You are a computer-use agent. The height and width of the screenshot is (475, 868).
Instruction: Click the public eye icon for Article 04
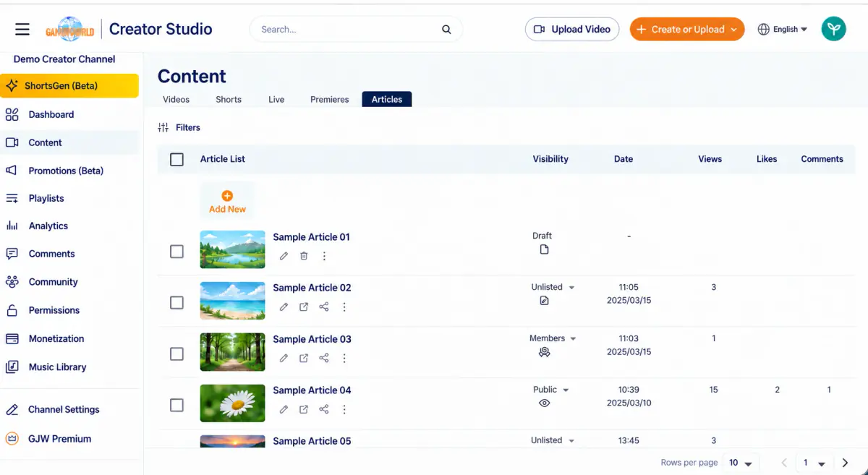pos(545,403)
